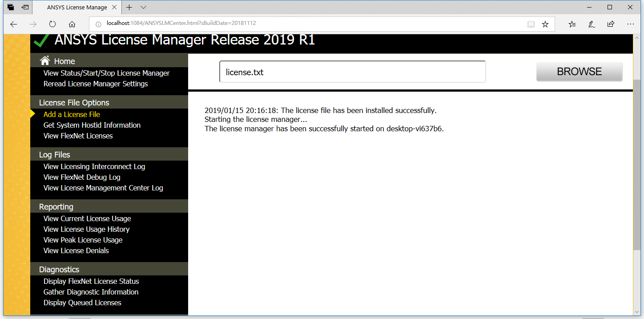Click the 'successfully started on desktop-vi637b6' line
The width and height of the screenshot is (644, 319).
(324, 129)
